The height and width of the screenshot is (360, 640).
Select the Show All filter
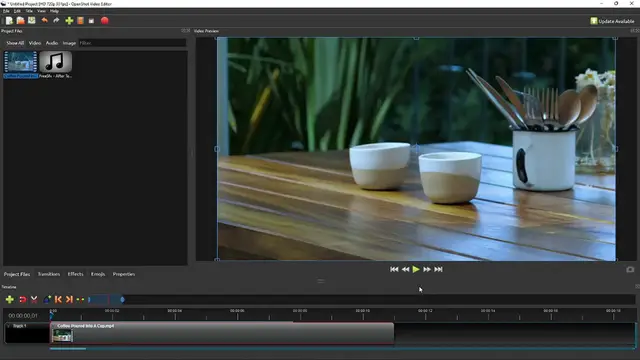coord(15,43)
